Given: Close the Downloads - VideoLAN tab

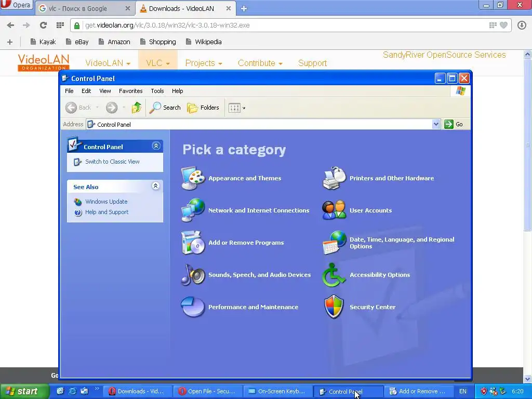Looking at the screenshot, I should point(229,8).
